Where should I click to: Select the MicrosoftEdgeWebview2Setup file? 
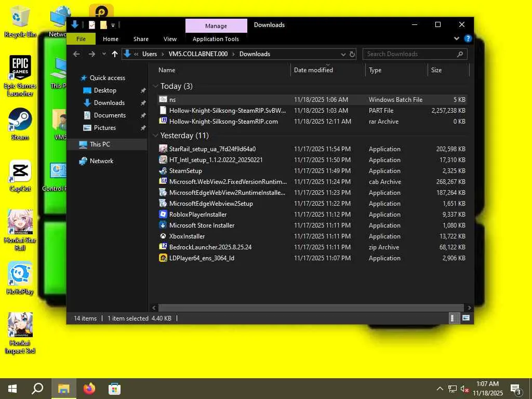[x=312, y=204]
